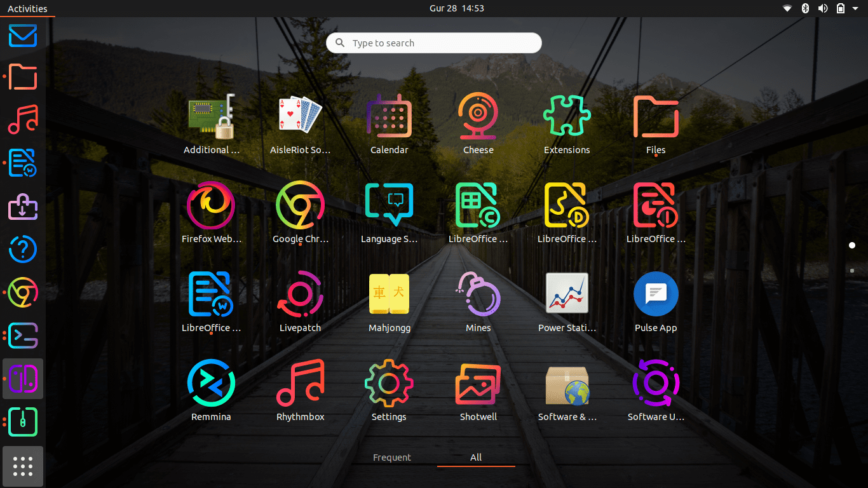
Task: Open Language Support
Action: pos(389,213)
